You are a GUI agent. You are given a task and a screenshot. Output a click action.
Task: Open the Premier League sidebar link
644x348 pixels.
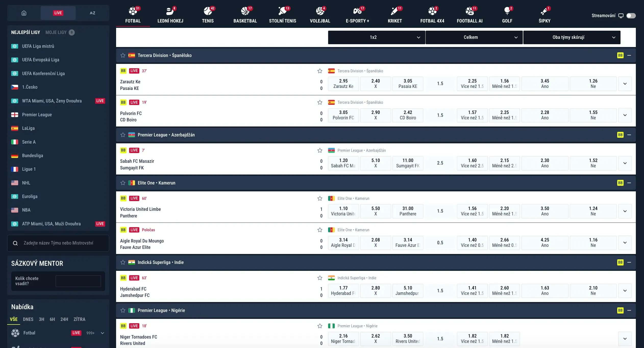point(37,115)
